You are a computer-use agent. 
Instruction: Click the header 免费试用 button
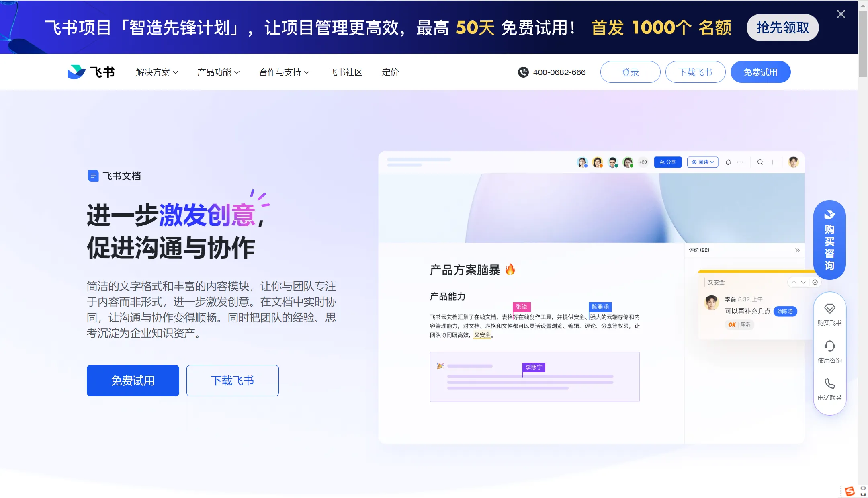(760, 72)
